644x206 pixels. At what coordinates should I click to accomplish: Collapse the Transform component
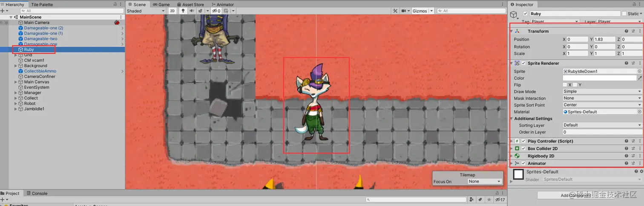511,31
